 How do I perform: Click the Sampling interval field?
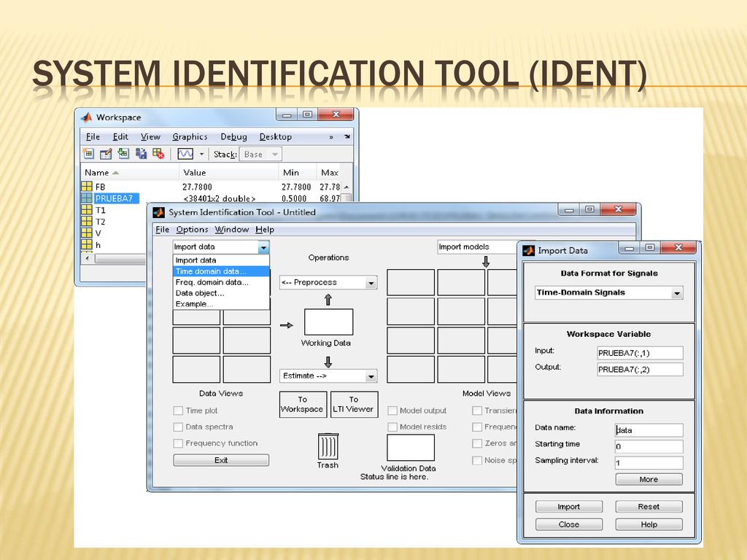pyautogui.click(x=649, y=463)
